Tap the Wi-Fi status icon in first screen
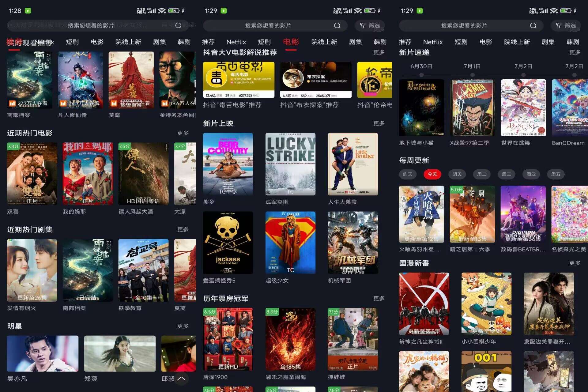The width and height of the screenshot is (588, 392). click(x=162, y=11)
